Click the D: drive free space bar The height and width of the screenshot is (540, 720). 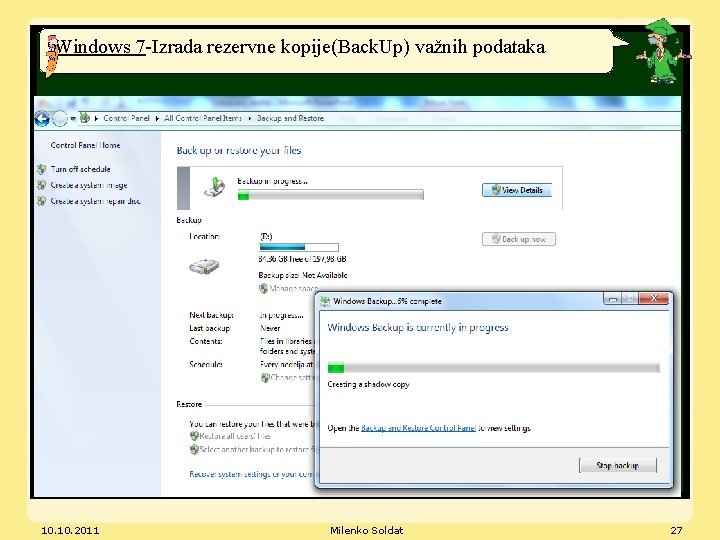click(x=299, y=247)
